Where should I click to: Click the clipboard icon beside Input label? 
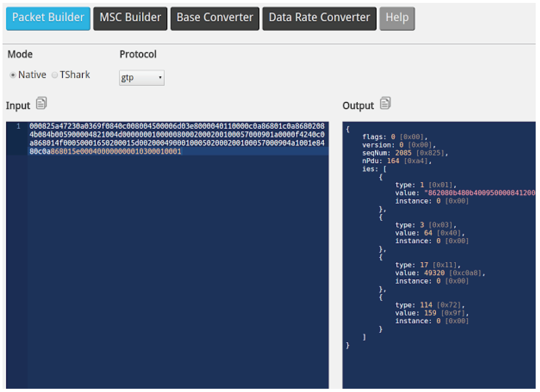point(42,103)
